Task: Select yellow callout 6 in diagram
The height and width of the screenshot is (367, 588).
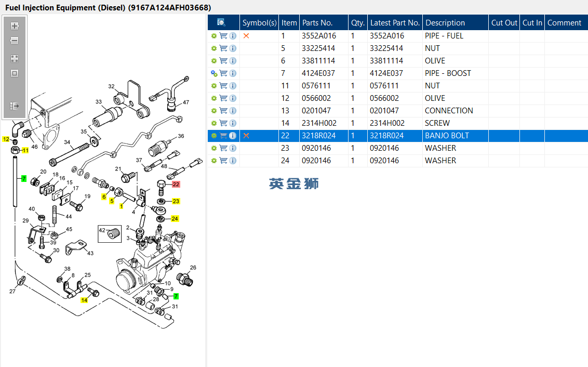Action: (104, 197)
